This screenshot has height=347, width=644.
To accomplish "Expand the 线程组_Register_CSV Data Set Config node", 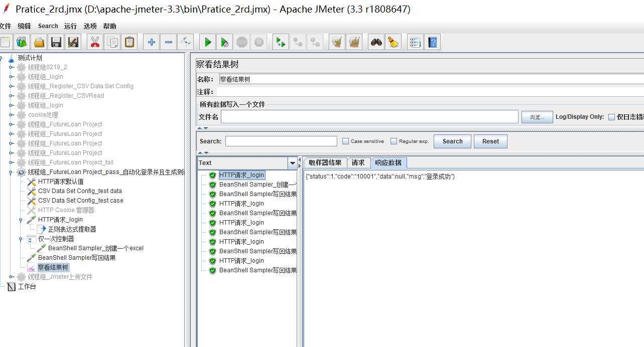I will point(12,86).
